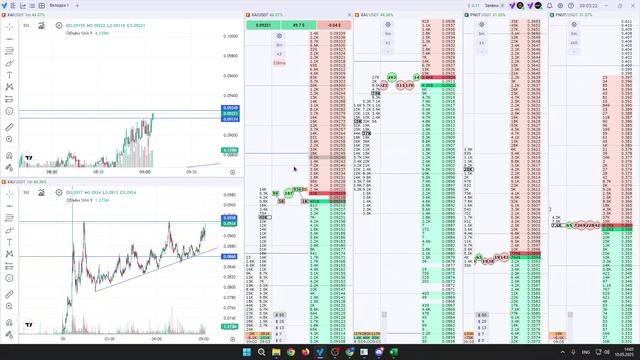Open top chart axis settings gear
Screen dimensions: 640x360
point(233,172)
